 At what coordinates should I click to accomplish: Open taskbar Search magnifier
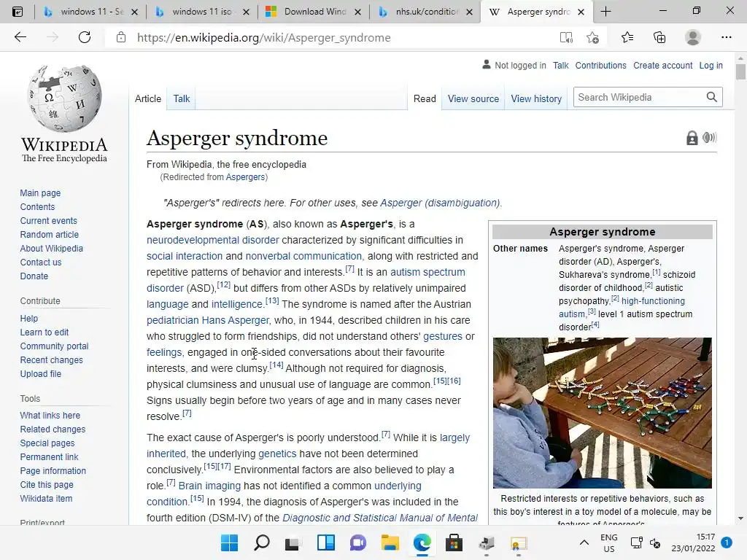(x=262, y=542)
